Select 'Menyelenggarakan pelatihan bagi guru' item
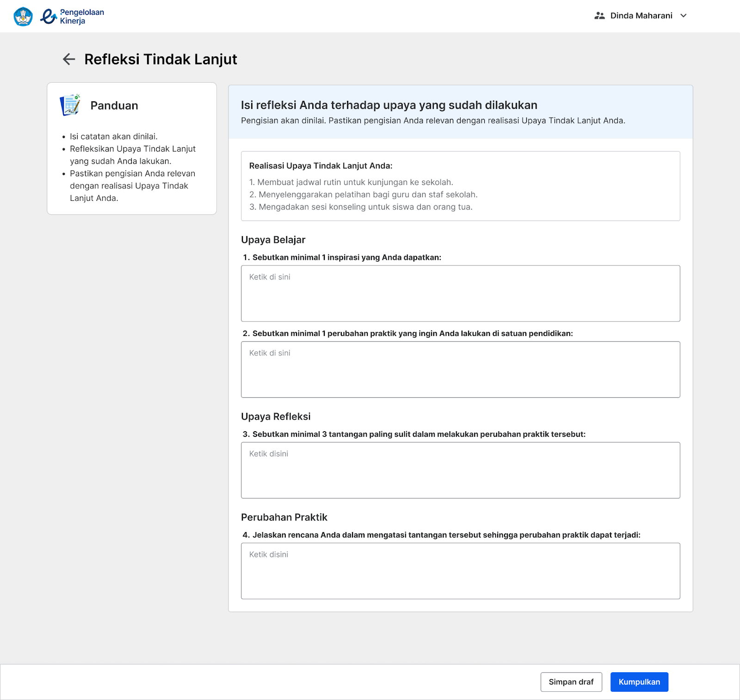The width and height of the screenshot is (740, 700). tap(363, 195)
